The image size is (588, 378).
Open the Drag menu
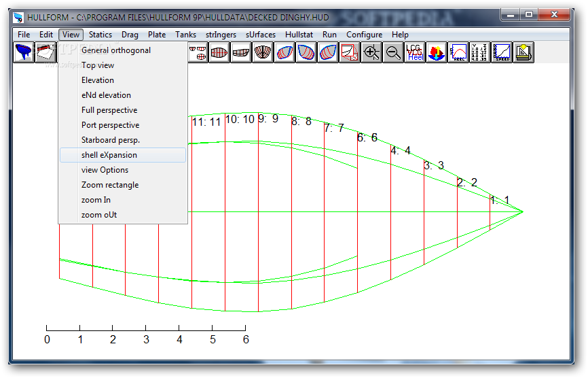pyautogui.click(x=130, y=35)
